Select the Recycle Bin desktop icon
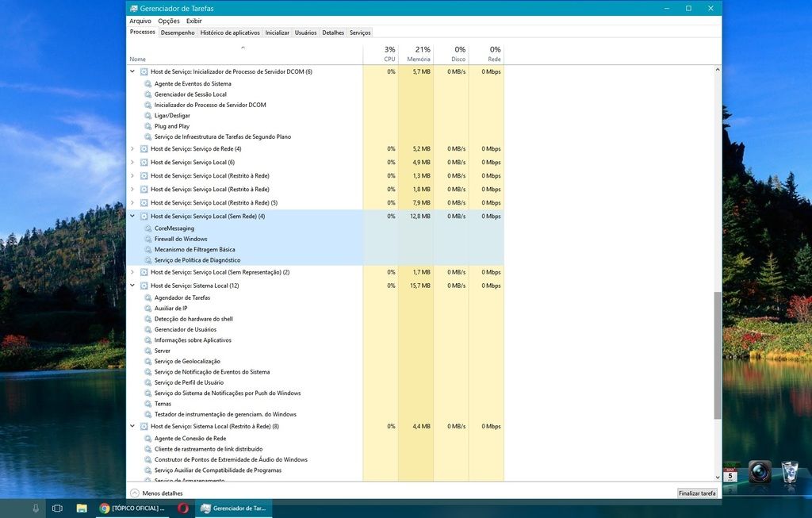812x518 pixels. (x=790, y=472)
